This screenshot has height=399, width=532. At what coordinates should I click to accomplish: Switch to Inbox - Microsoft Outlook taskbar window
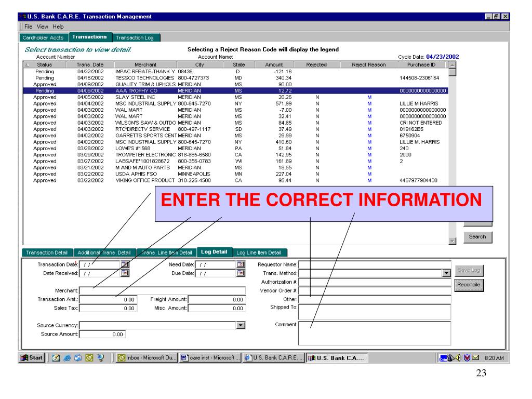click(146, 357)
